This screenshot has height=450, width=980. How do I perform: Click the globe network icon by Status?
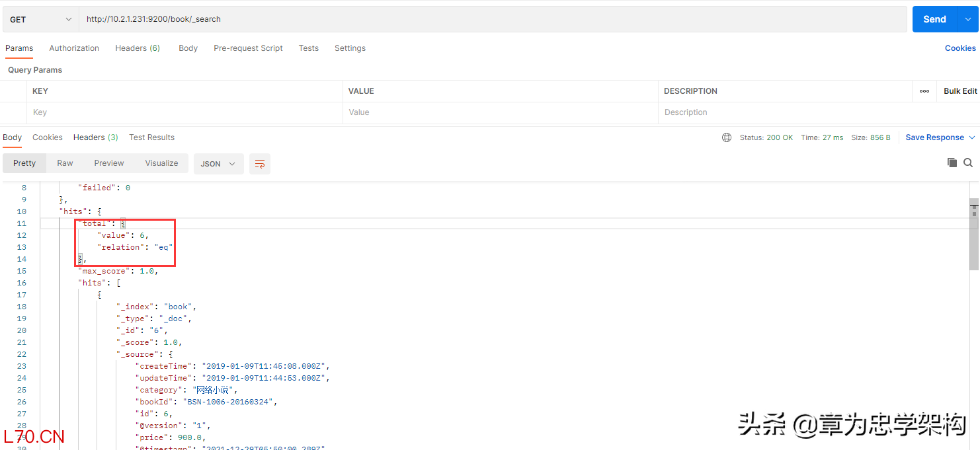click(727, 137)
